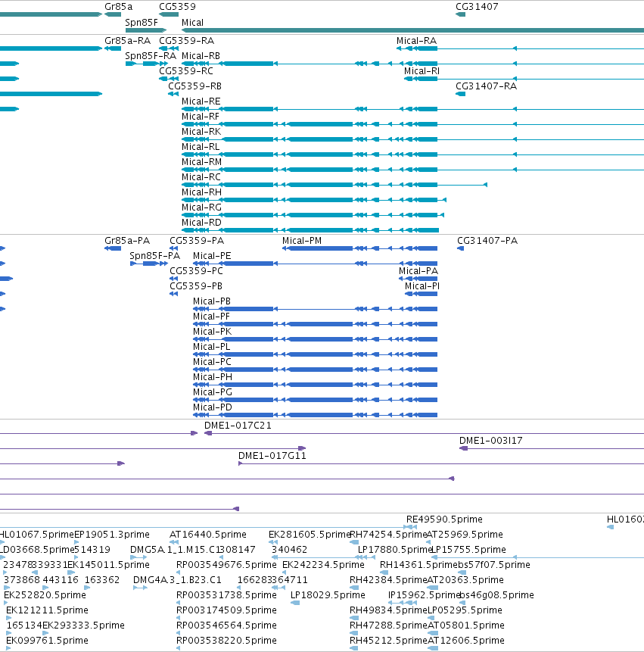Select EST label LP05295.5prime

[465, 610]
